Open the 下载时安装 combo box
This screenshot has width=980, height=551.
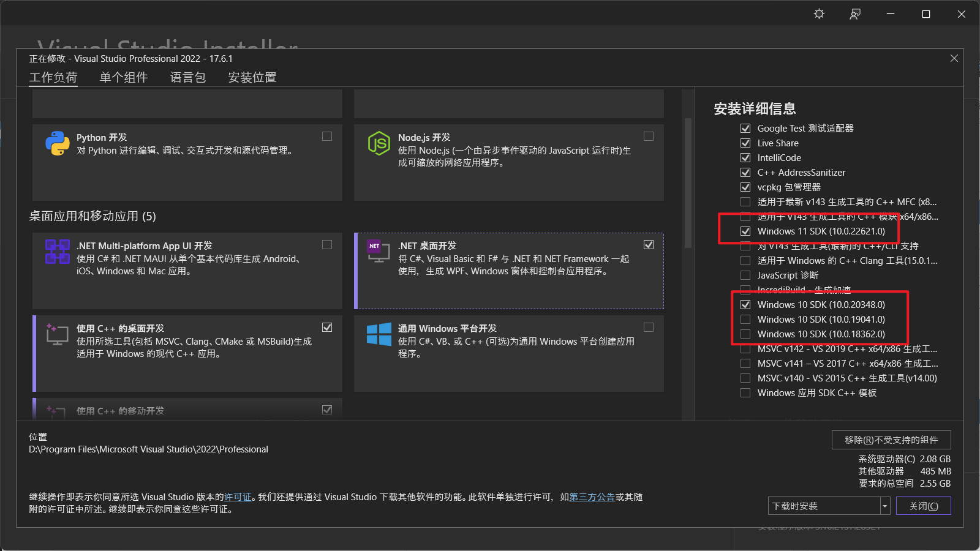pyautogui.click(x=824, y=506)
